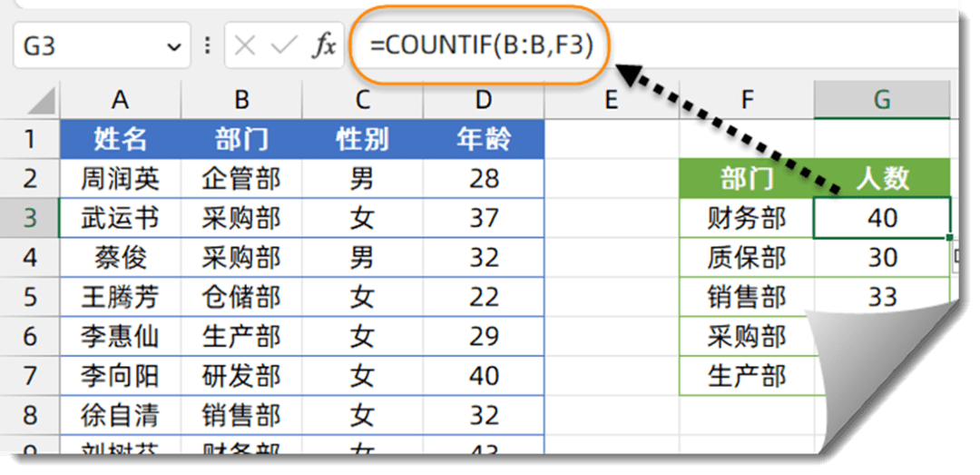Select column A header
The width and height of the screenshot is (980, 475).
pyautogui.click(x=120, y=100)
